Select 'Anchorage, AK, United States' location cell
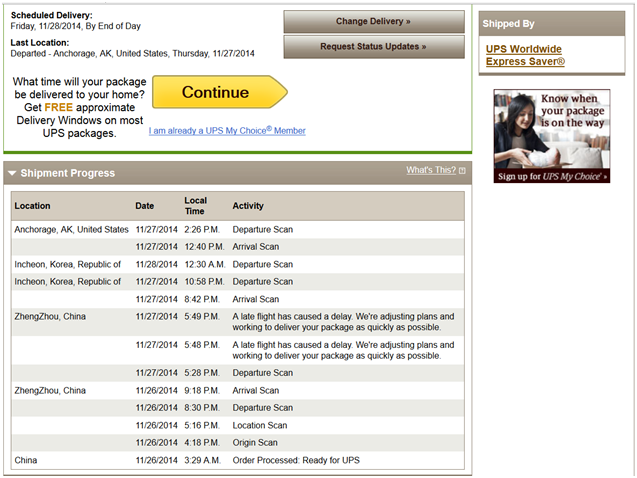The image size is (637, 478). (72, 229)
